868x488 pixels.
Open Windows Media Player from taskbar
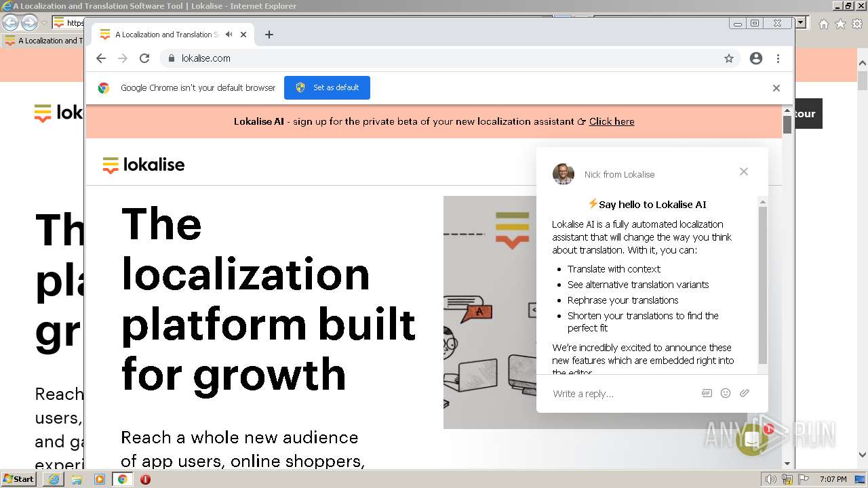pyautogui.click(x=100, y=479)
